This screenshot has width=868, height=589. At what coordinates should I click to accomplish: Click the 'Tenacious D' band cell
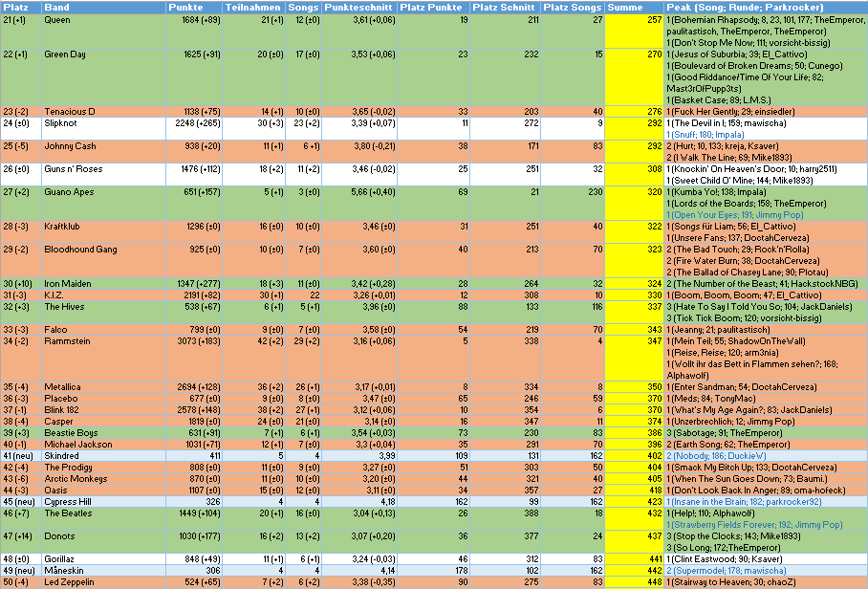[x=103, y=111]
